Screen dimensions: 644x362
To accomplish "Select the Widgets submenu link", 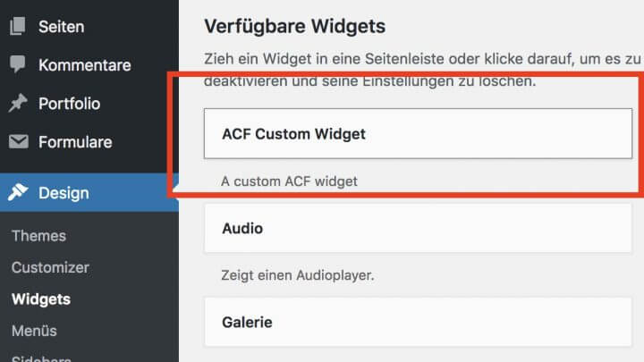I will tap(41, 299).
